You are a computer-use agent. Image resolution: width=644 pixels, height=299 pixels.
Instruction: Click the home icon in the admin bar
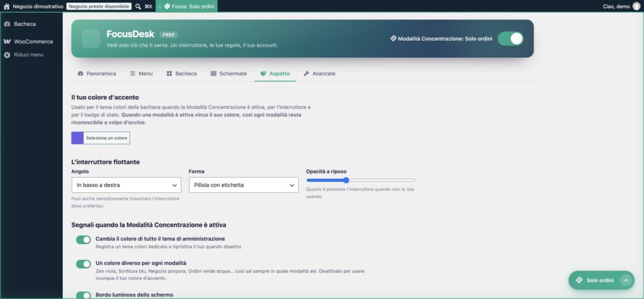pos(6,6)
